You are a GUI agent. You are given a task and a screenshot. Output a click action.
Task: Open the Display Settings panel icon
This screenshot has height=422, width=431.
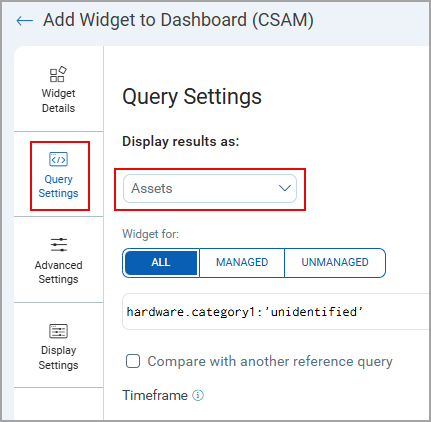click(58, 331)
